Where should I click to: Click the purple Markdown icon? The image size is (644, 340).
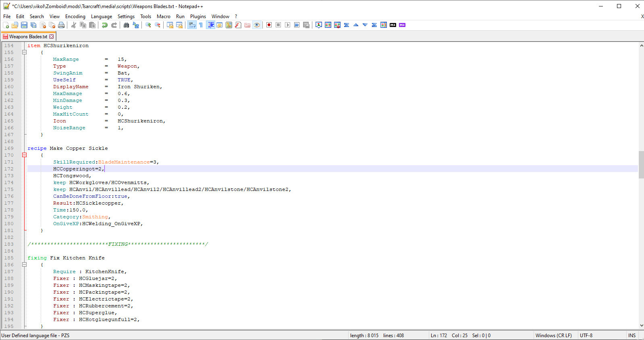[x=402, y=25]
